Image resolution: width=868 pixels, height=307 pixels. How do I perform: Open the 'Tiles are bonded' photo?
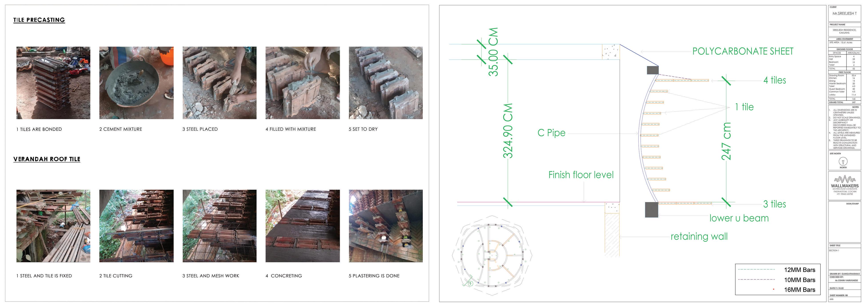point(53,83)
